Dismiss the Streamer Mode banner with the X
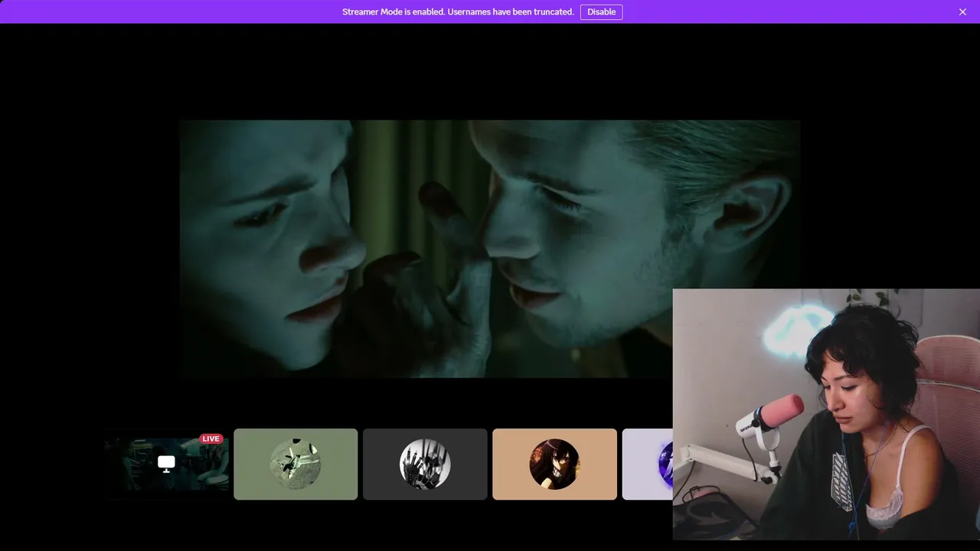 click(963, 11)
